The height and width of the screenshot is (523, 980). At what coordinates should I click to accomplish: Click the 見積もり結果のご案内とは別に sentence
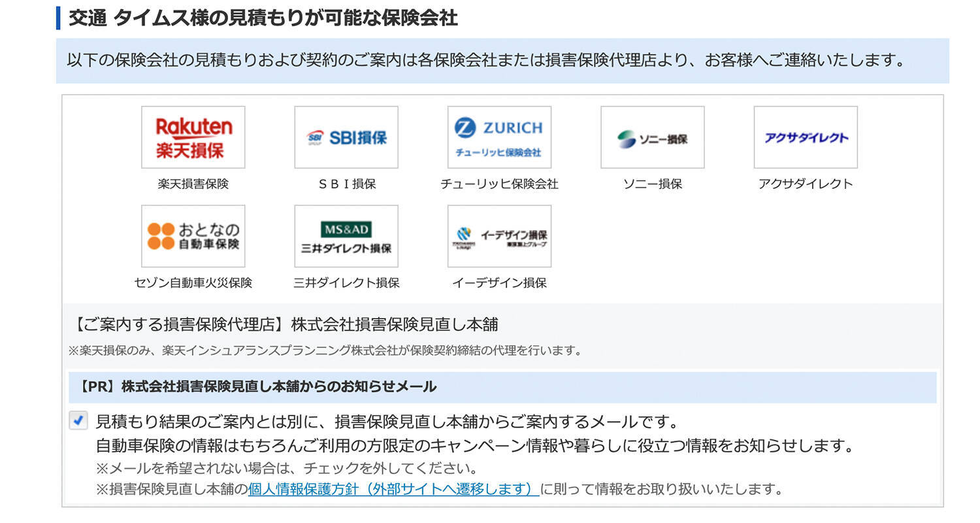pos(387,420)
